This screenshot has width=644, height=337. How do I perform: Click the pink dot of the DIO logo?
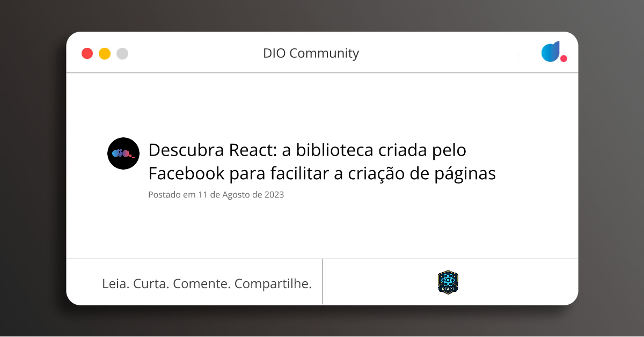pyautogui.click(x=563, y=59)
